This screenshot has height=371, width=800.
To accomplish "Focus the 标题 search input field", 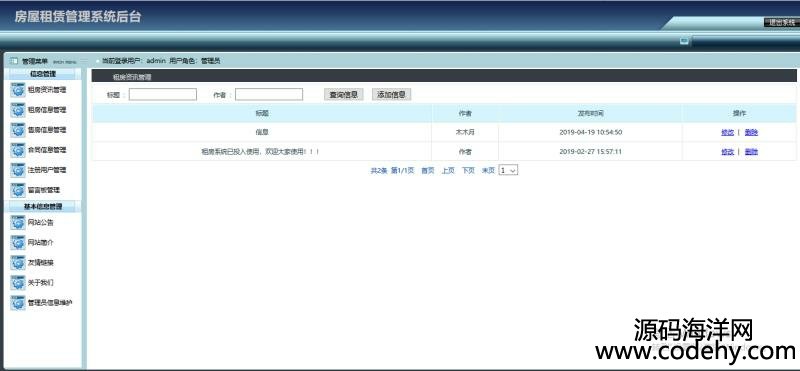I will 163,94.
